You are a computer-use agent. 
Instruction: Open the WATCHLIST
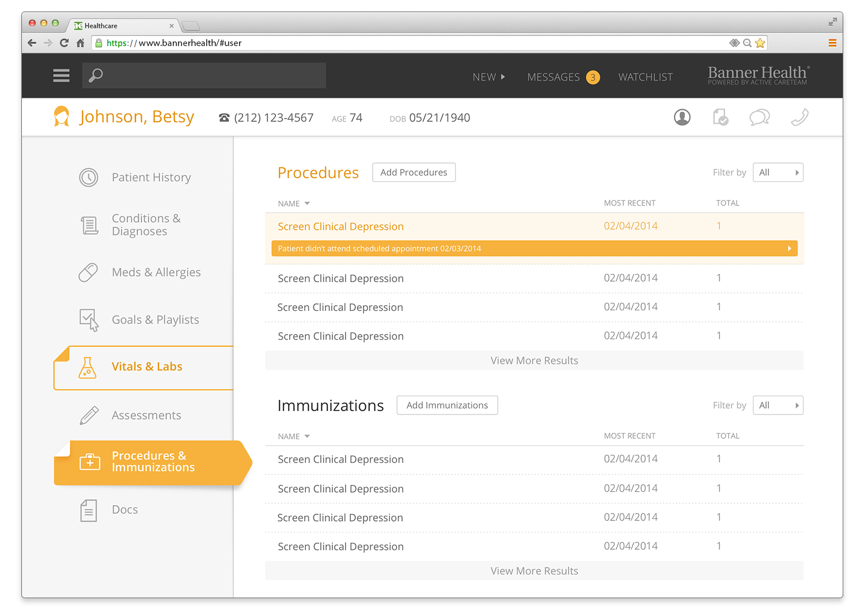tap(645, 77)
